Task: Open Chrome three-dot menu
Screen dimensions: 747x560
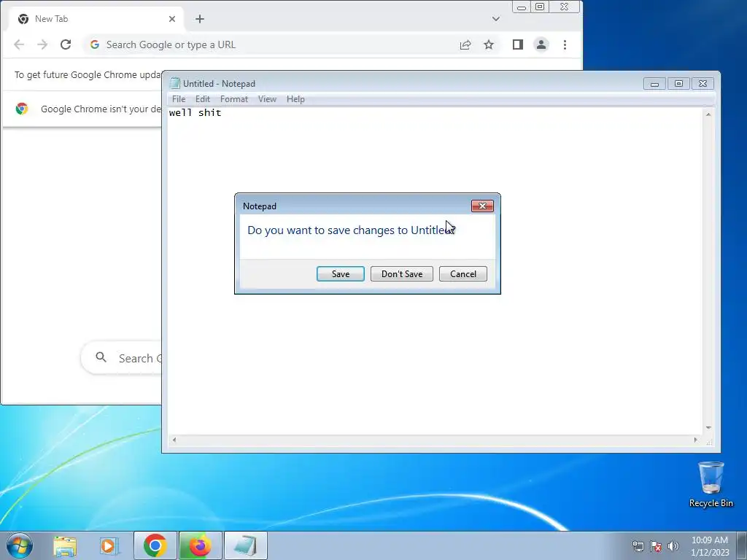Action: point(565,44)
